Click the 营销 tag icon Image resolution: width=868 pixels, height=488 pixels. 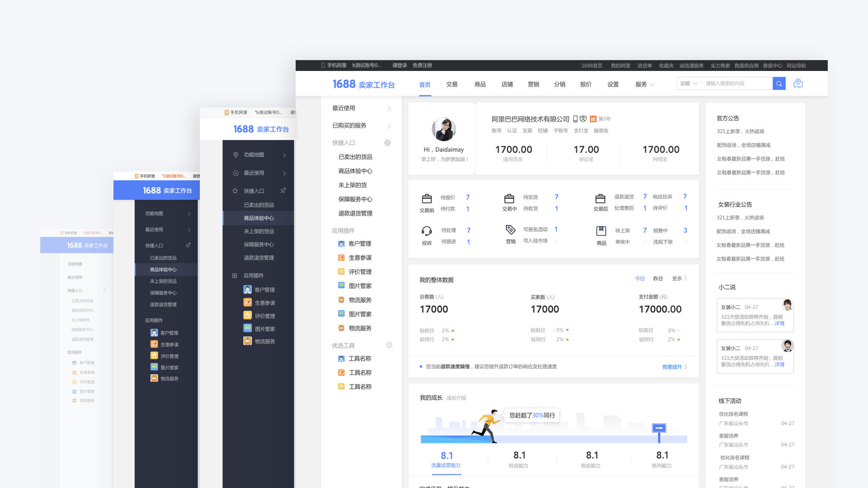(x=510, y=230)
